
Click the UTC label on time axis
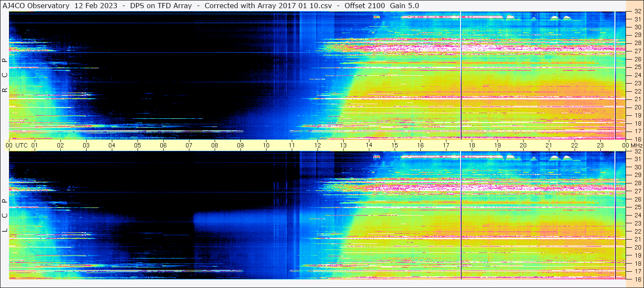point(21,145)
